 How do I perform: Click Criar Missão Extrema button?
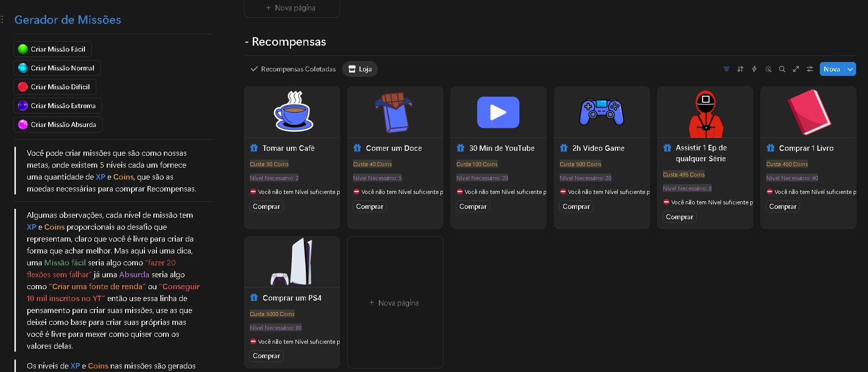tap(58, 106)
